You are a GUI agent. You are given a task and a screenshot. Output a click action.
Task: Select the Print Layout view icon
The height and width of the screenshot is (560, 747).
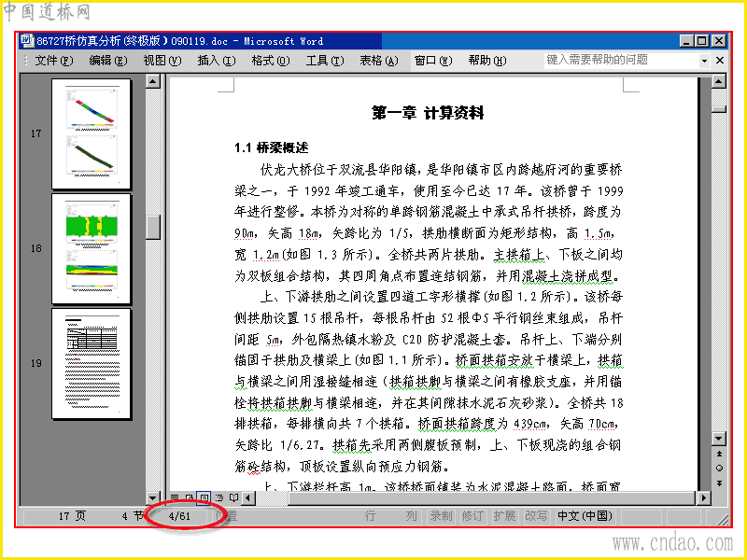tap(204, 498)
